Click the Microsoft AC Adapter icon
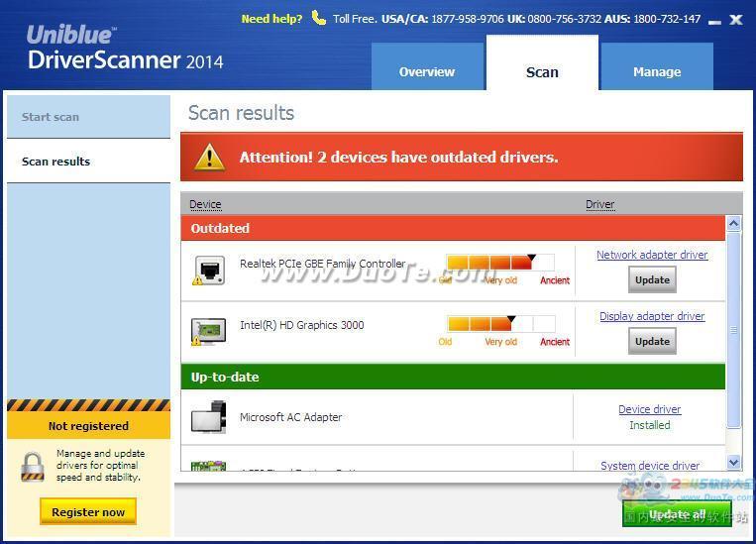Image resolution: width=756 pixels, height=544 pixels. 208,417
